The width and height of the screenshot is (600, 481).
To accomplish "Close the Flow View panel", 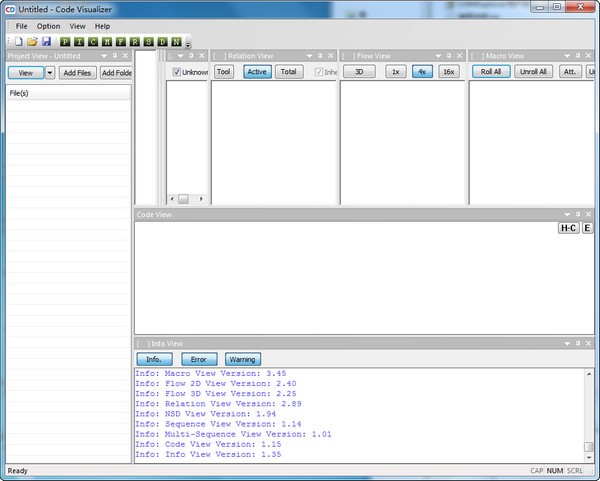I will [460, 56].
